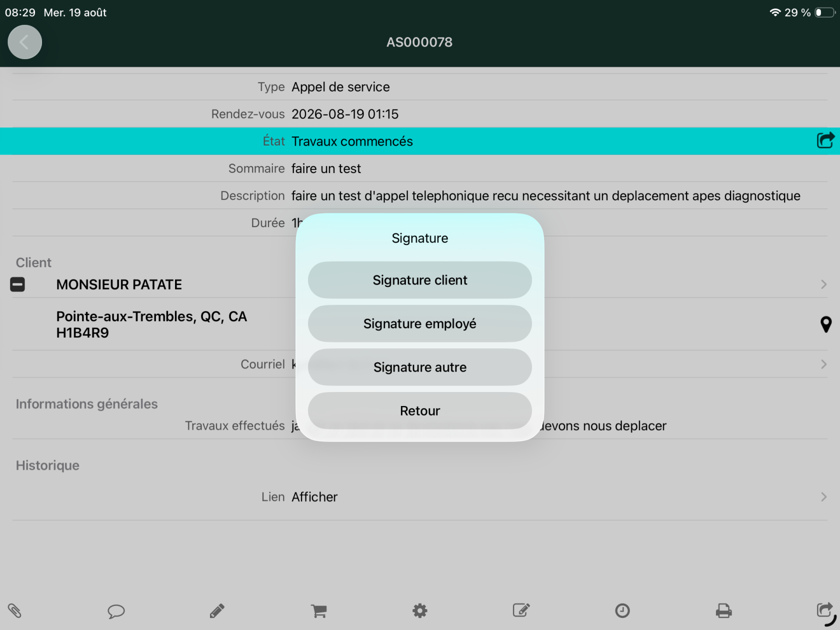Viewport: 840px width, 630px height.
Task: Open the clock time icon
Action: click(622, 610)
